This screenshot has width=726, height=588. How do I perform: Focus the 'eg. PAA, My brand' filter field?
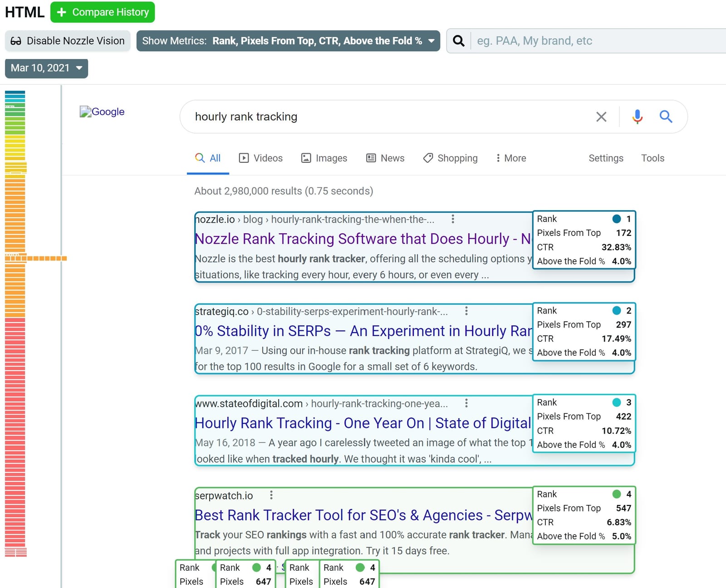point(599,41)
